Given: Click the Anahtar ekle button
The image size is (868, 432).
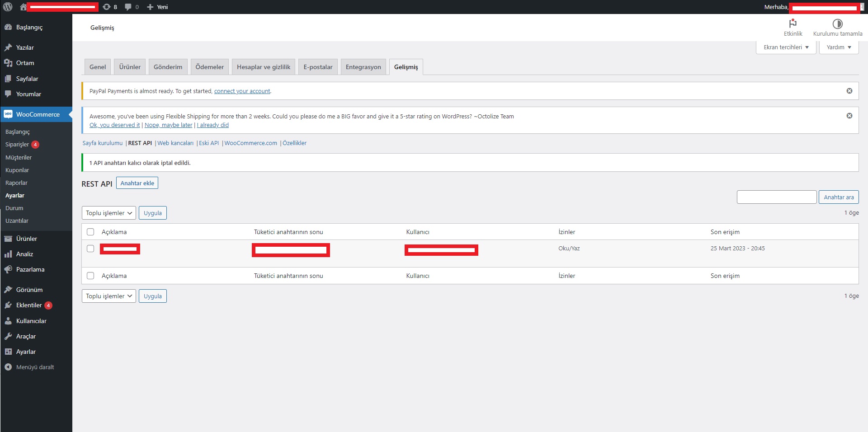Looking at the screenshot, I should [x=137, y=183].
